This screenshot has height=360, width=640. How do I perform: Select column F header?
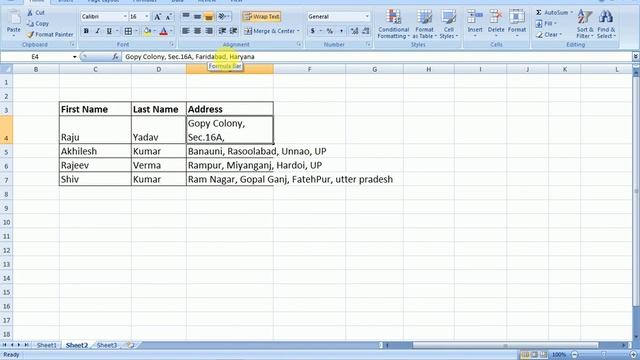coord(309,69)
